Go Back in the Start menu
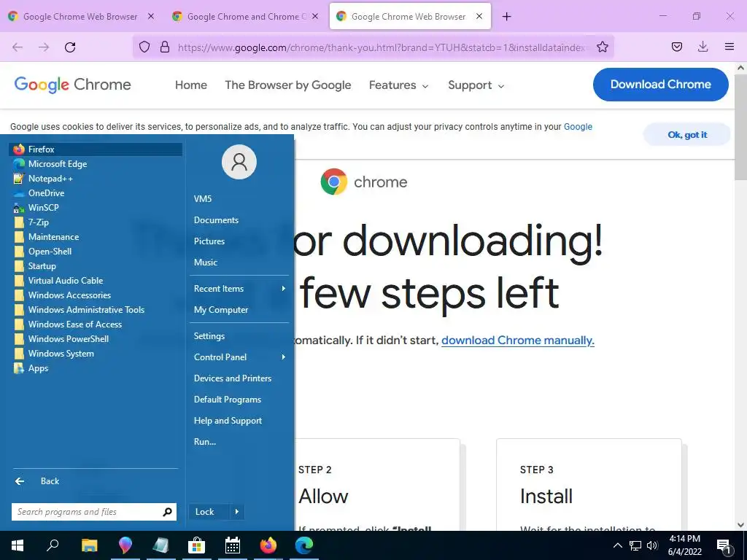747x560 pixels. [x=96, y=481]
